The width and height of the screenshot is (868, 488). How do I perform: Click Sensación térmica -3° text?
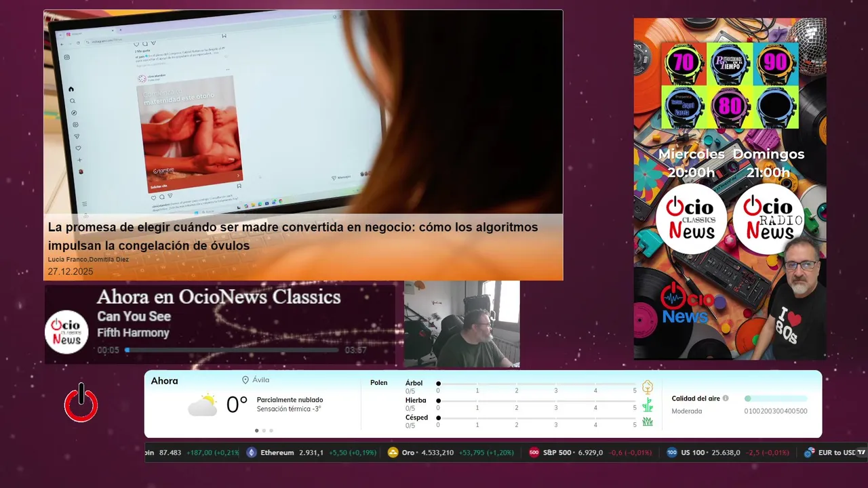[289, 409]
